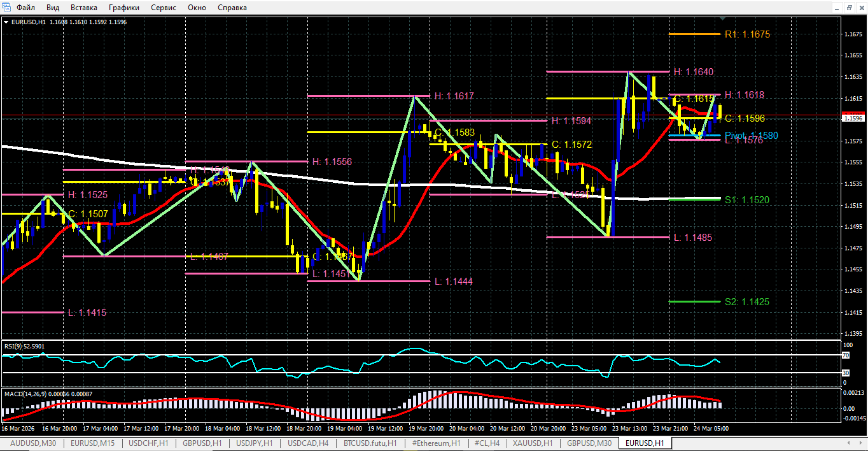The width and height of the screenshot is (868, 451).
Task: Switch to the #Ethereum,H1 chart tab
Action: coord(437,443)
